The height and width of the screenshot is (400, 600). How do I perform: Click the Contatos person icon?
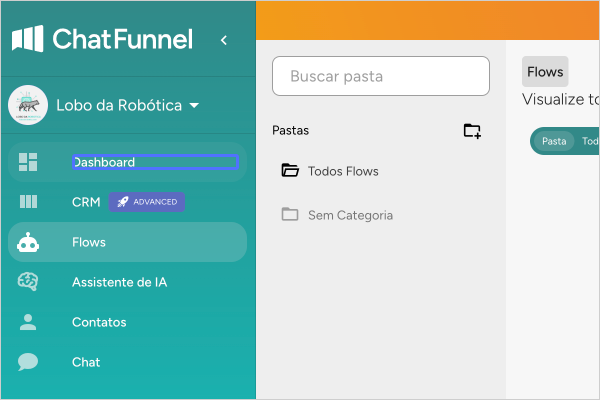(28, 322)
